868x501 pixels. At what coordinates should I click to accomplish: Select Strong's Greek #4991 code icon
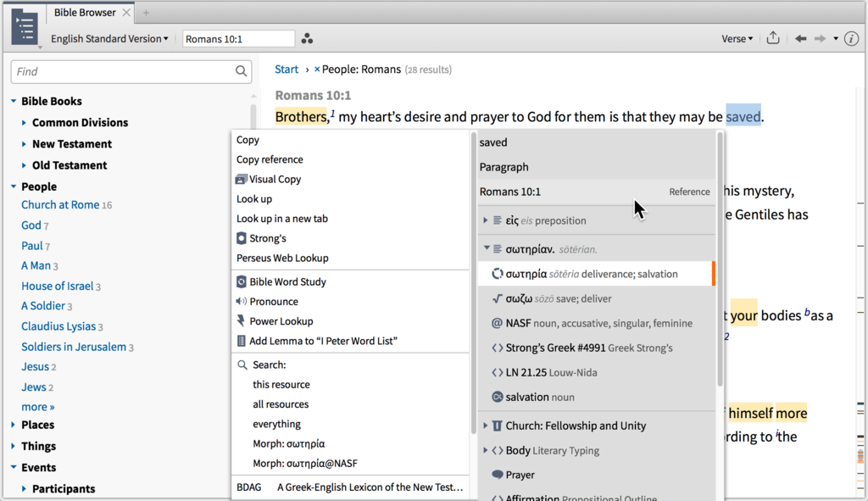pos(497,348)
